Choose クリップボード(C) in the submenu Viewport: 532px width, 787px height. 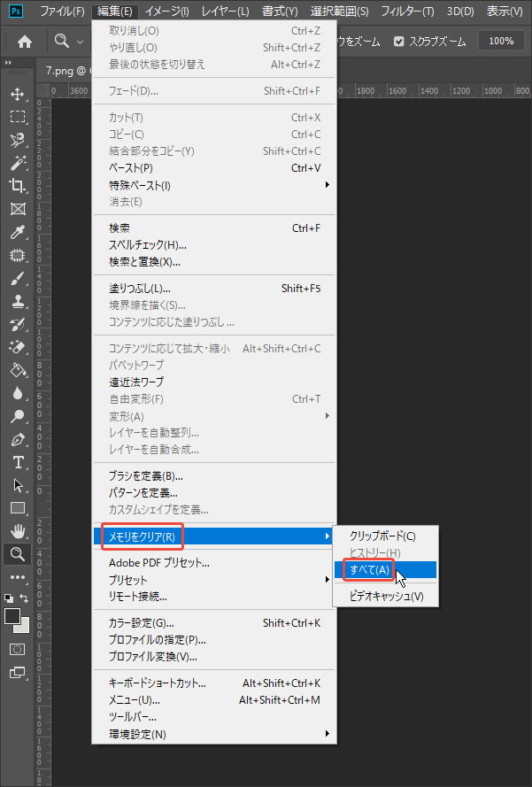pos(385,536)
